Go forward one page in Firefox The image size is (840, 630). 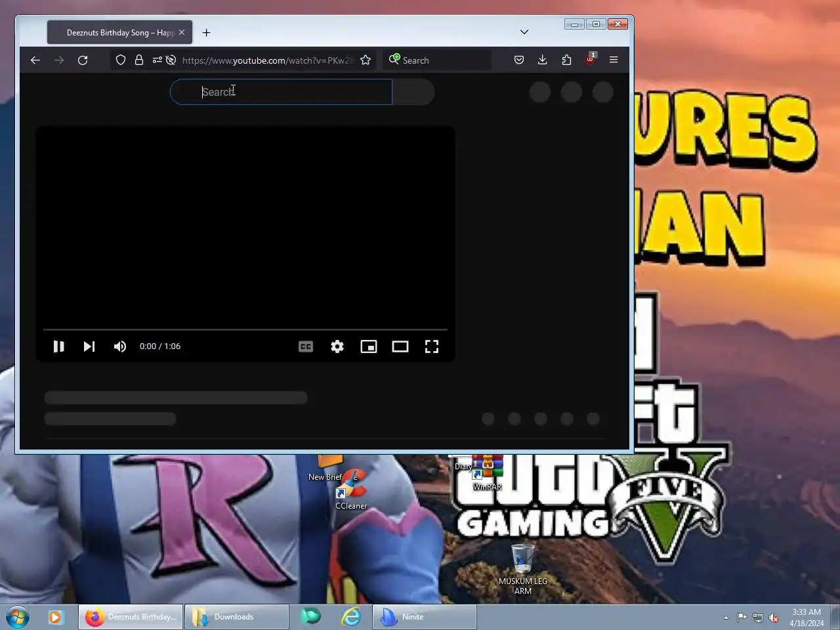pyautogui.click(x=59, y=60)
